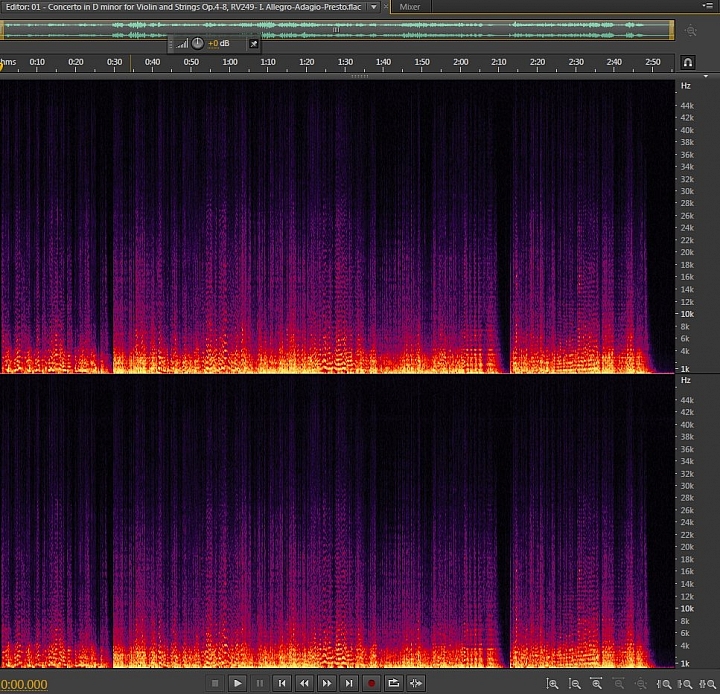Image resolution: width=720 pixels, height=694 pixels.
Task: Toggle Loop Playback in transport bar
Action: (394, 683)
